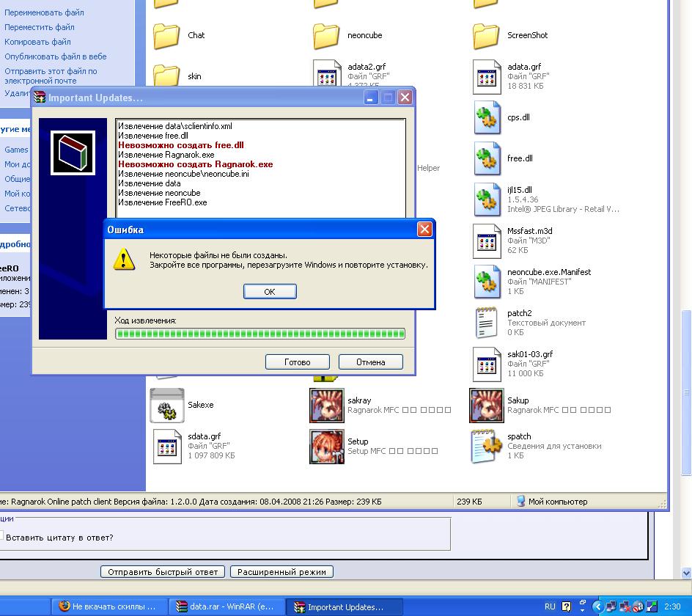
Task: Toggle 'Вставить цитату в ответ?' checkbox
Action: pos(1,535)
